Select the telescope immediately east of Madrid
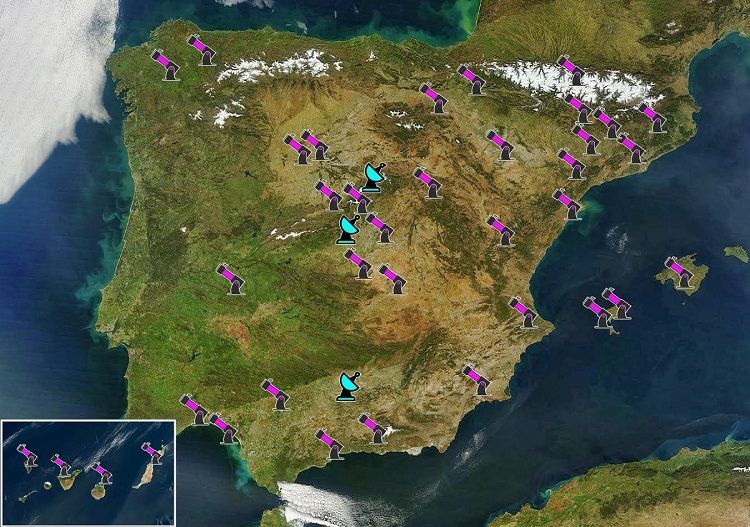This screenshot has width=750, height=527. (x=380, y=228)
